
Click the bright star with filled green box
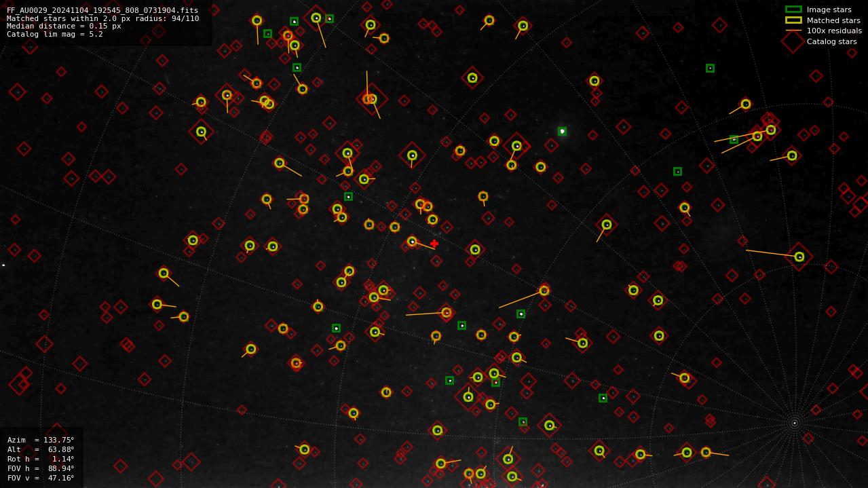click(x=562, y=131)
